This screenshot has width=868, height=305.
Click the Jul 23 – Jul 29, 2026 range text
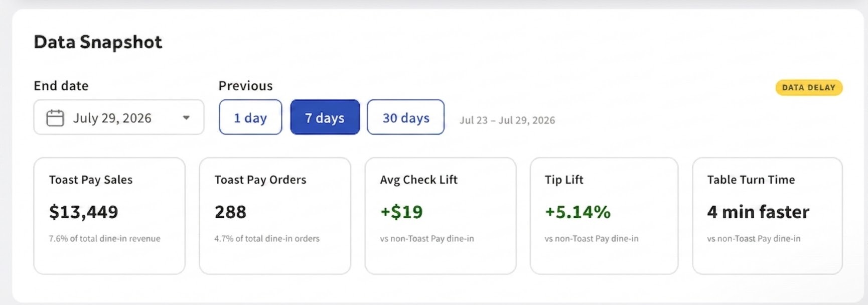coord(507,120)
